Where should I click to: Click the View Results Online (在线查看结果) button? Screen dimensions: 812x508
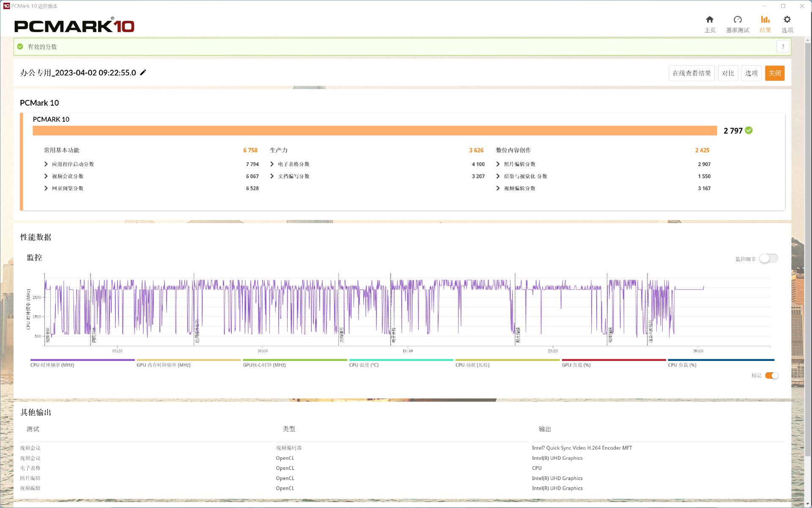click(x=691, y=73)
